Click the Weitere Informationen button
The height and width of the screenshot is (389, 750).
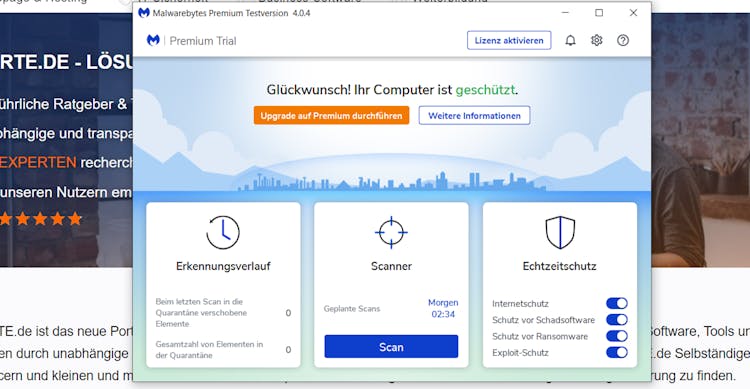tap(474, 116)
